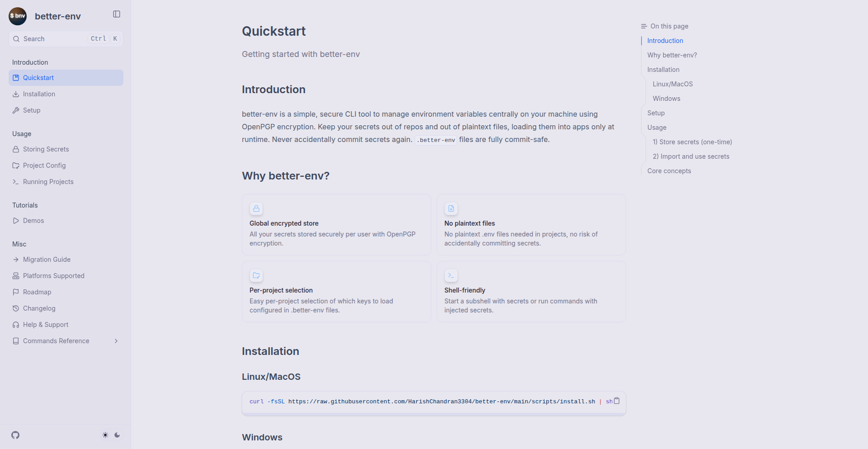Collapse the sidebar panel
The width and height of the screenshot is (868, 449).
117,14
